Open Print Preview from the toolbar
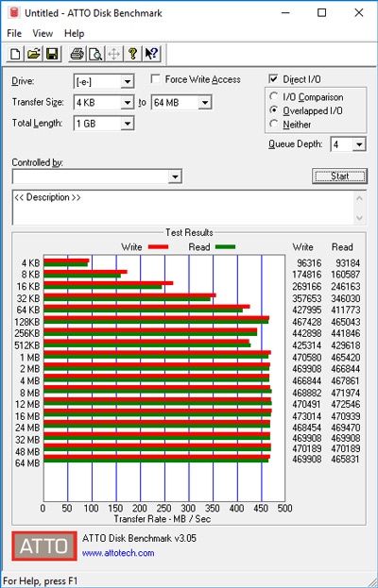 pos(95,54)
